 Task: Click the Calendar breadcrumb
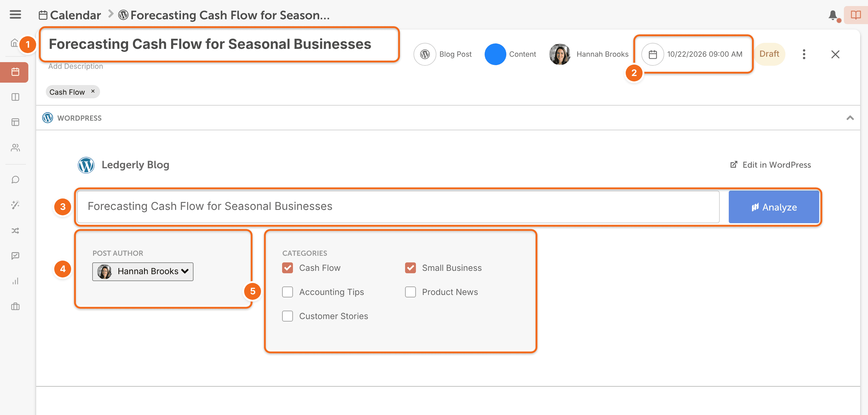[x=70, y=15]
